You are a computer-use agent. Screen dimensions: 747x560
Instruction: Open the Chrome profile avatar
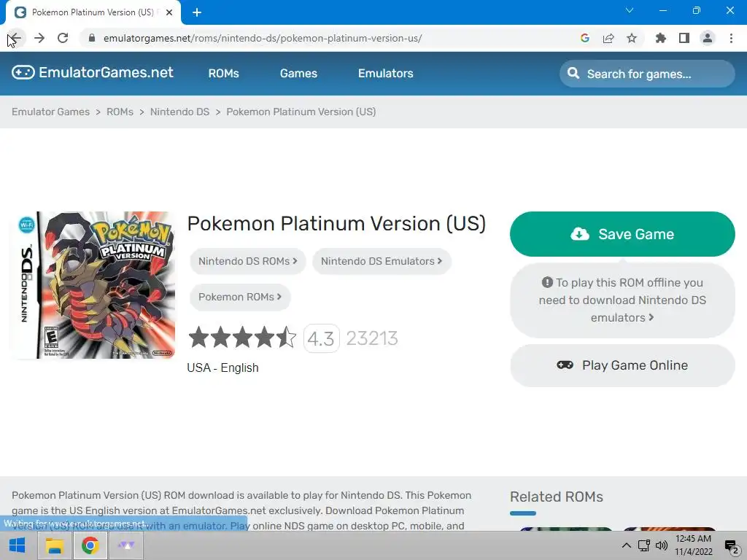pyautogui.click(x=708, y=38)
